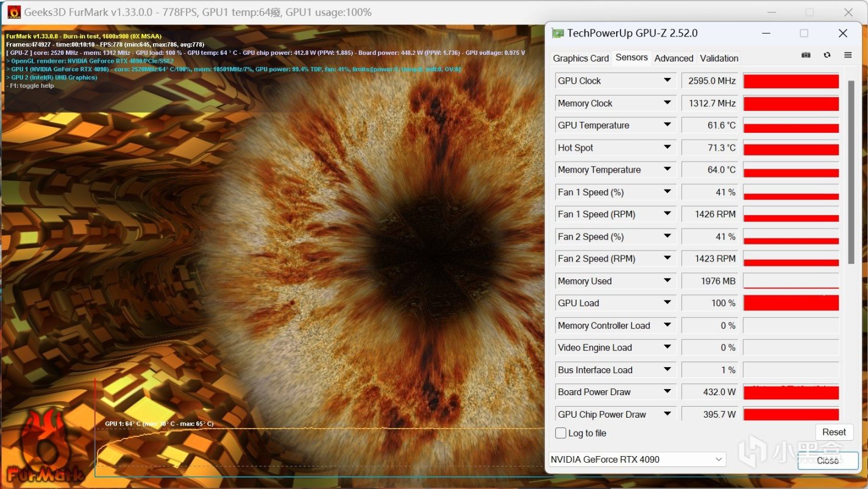Open the Board Power Draw dropdown
The width and height of the screenshot is (868, 489).
[667, 392]
